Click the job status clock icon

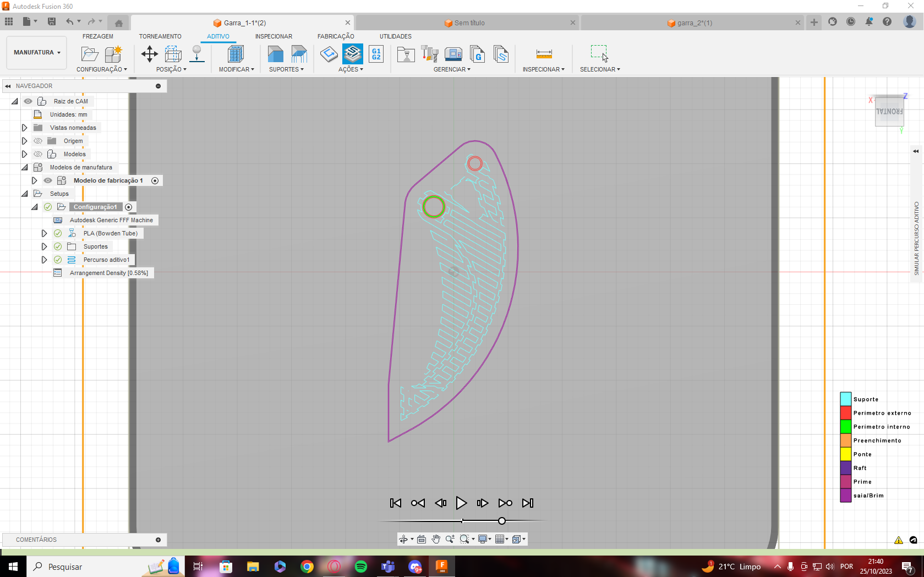[x=851, y=21]
